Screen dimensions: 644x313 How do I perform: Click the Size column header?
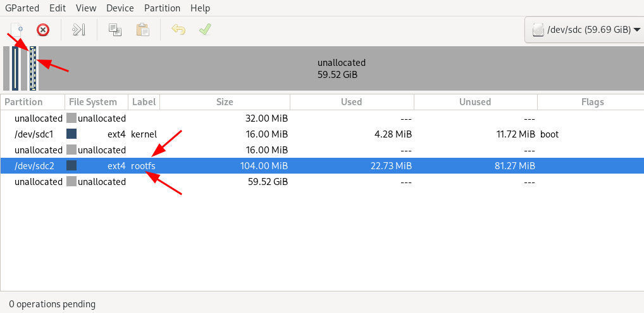click(x=225, y=102)
